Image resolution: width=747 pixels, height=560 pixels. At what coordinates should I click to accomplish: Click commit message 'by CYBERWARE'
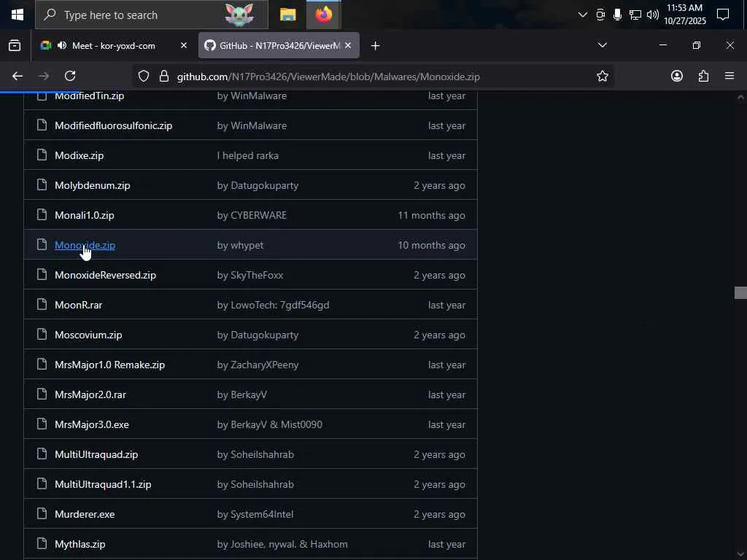(x=252, y=215)
